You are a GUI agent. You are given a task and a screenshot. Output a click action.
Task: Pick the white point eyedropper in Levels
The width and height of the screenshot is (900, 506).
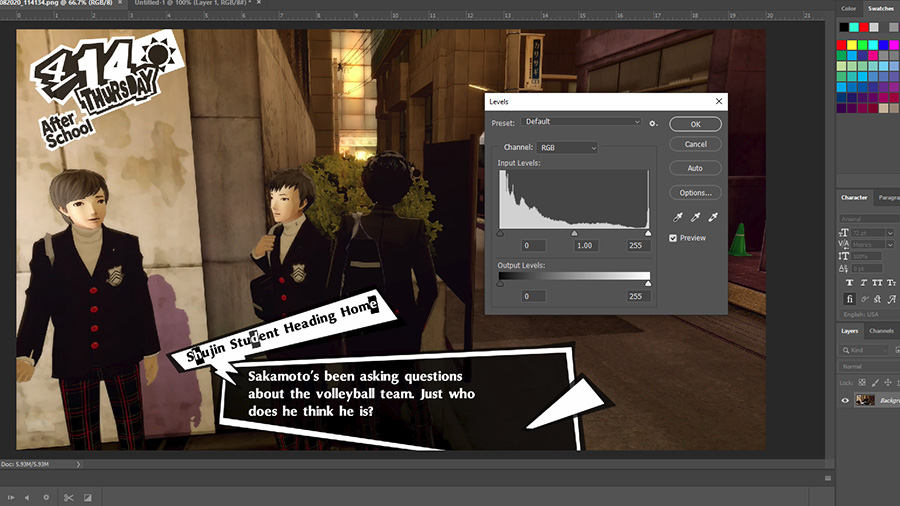tap(713, 217)
